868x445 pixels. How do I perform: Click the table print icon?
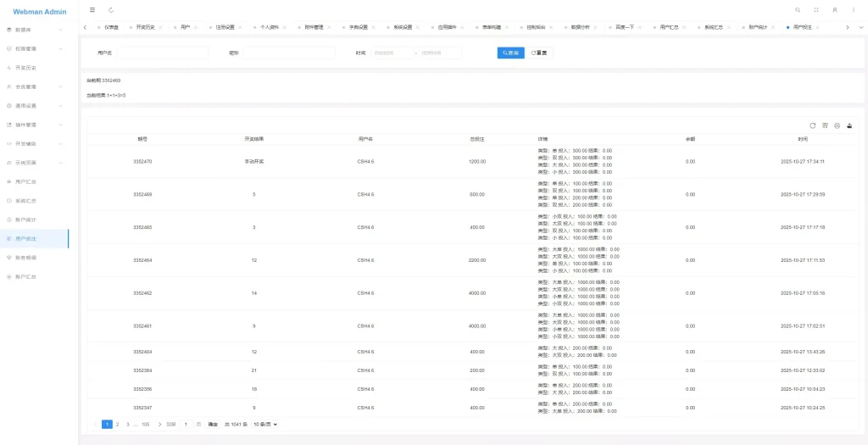pos(837,125)
